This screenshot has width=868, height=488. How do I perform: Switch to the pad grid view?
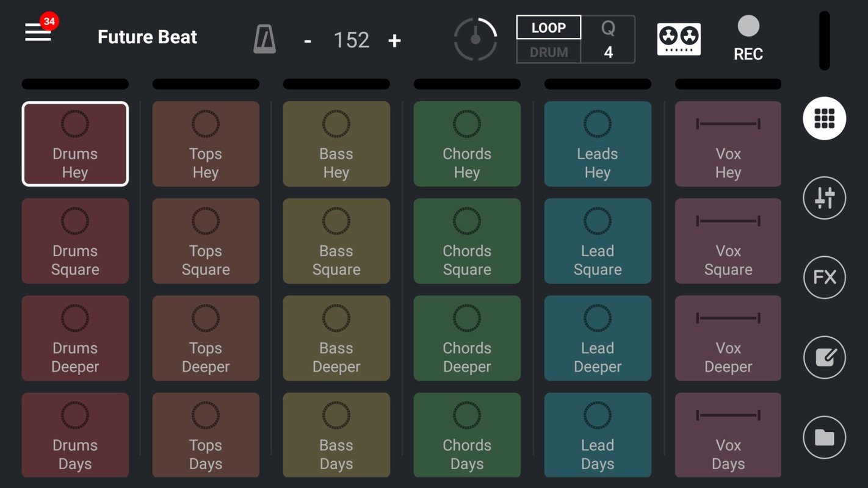pyautogui.click(x=824, y=118)
